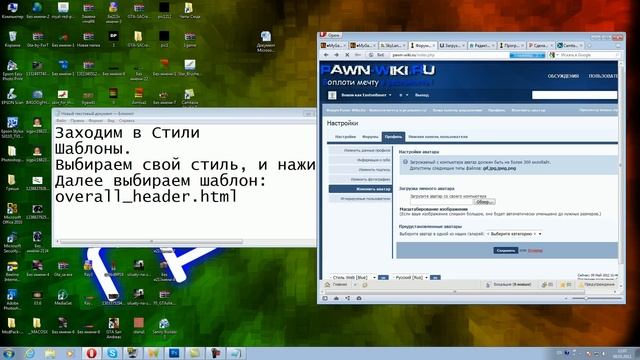Open Internet Explorer from the taskbar
The image size is (640, 360).
point(29,353)
